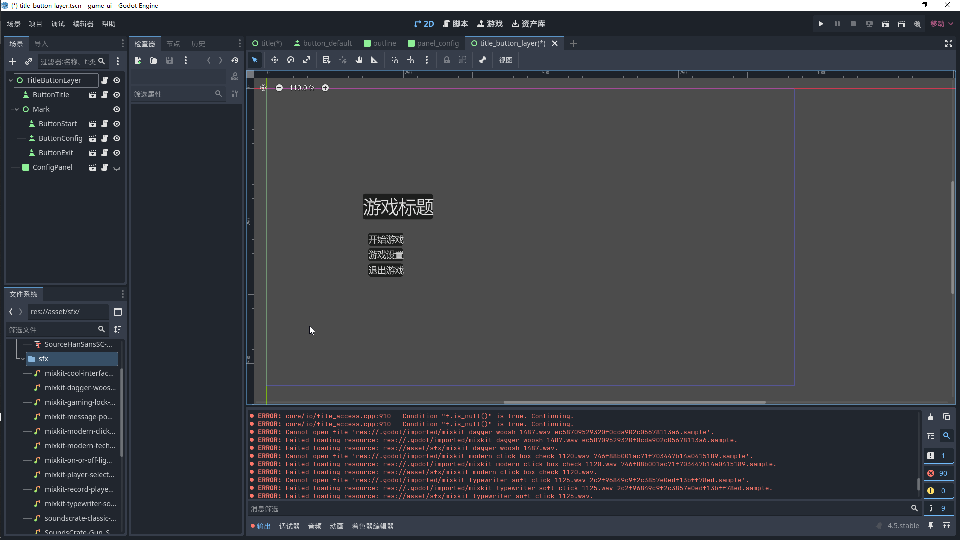
Task: Toggle the error messages filter in output
Action: click(x=937, y=473)
